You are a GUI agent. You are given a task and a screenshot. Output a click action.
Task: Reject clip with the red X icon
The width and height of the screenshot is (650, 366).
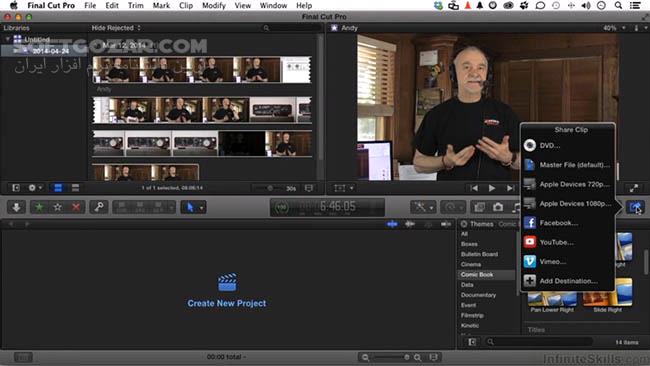76,207
